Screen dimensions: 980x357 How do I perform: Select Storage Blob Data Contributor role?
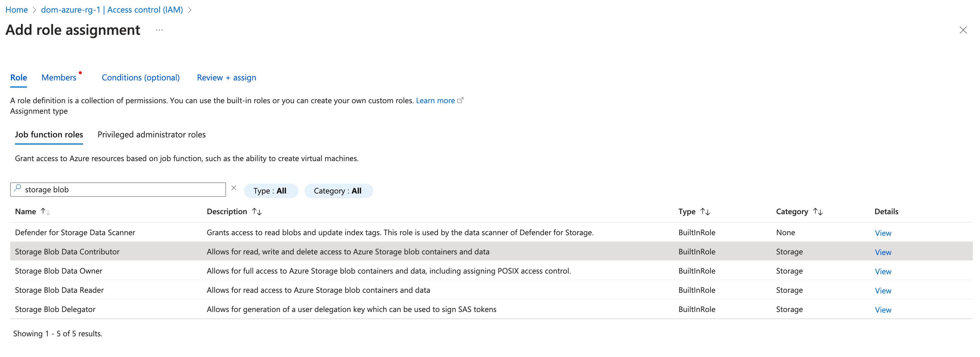(67, 252)
